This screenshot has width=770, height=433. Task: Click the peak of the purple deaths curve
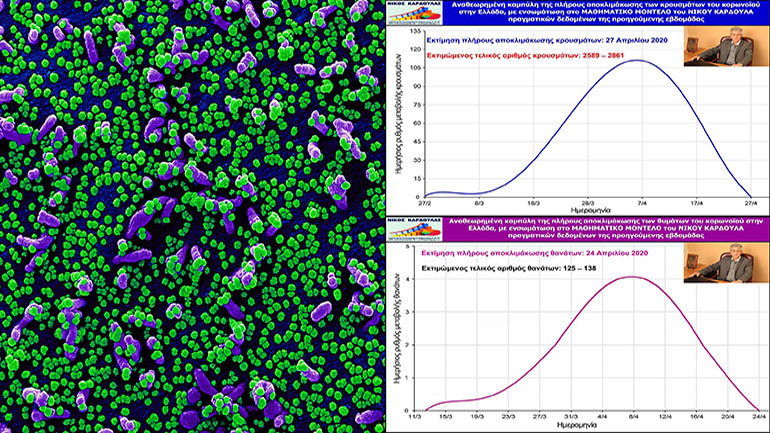632,276
